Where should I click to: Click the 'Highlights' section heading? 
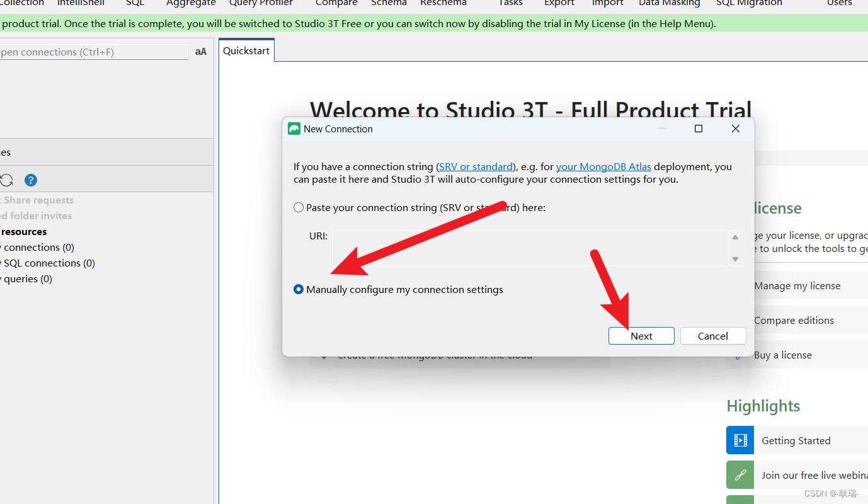pos(763,406)
